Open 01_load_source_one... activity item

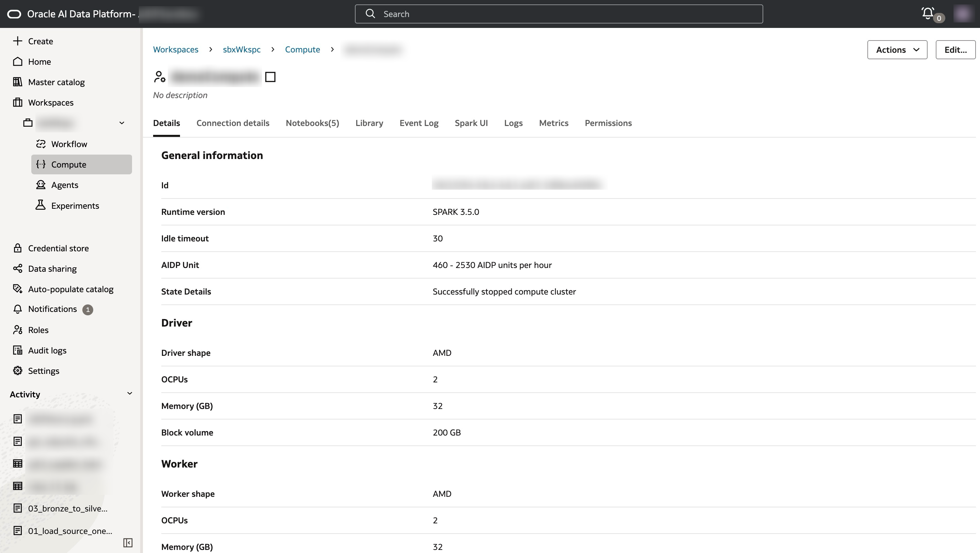(62, 531)
